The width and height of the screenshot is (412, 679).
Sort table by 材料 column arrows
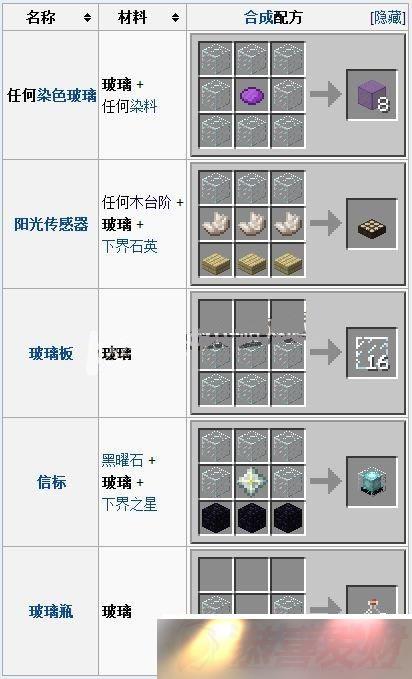[175, 18]
